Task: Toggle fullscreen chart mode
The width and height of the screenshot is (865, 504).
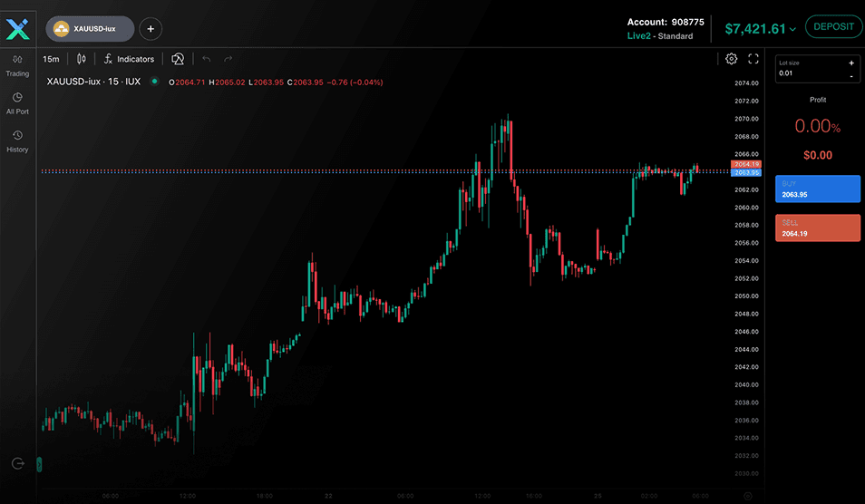Action: pyautogui.click(x=753, y=59)
